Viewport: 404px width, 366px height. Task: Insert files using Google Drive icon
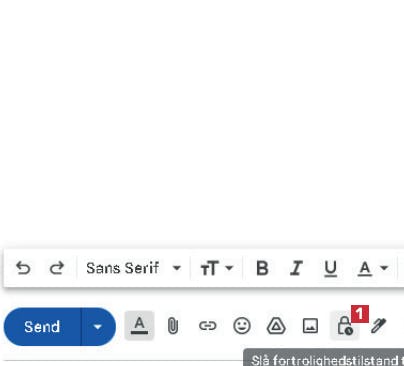(x=276, y=326)
